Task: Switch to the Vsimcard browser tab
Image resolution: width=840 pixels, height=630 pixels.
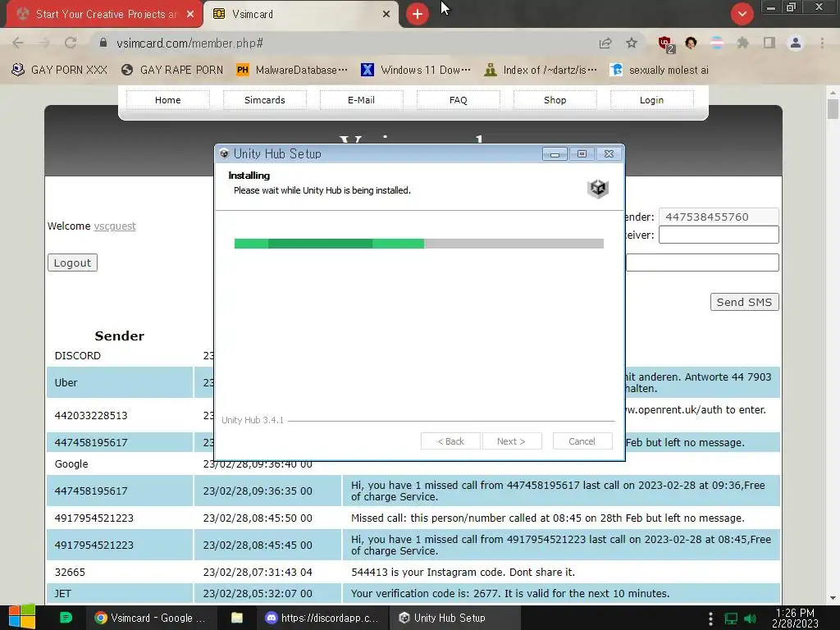Action: click(x=300, y=14)
